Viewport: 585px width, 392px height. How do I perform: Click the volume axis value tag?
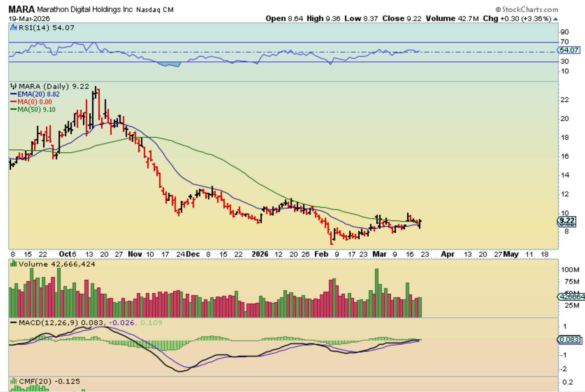click(571, 297)
